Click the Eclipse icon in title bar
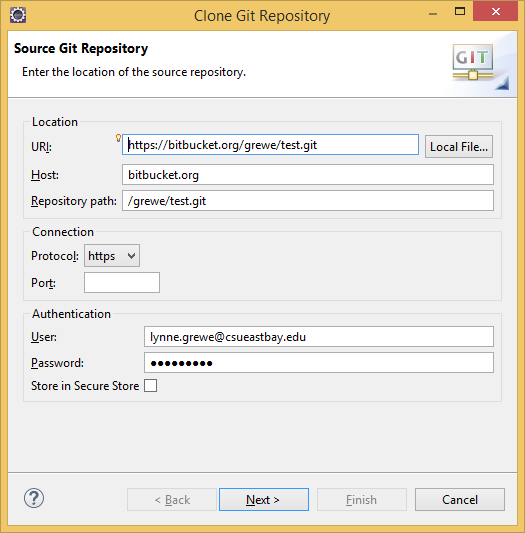525x533 pixels. (18, 15)
